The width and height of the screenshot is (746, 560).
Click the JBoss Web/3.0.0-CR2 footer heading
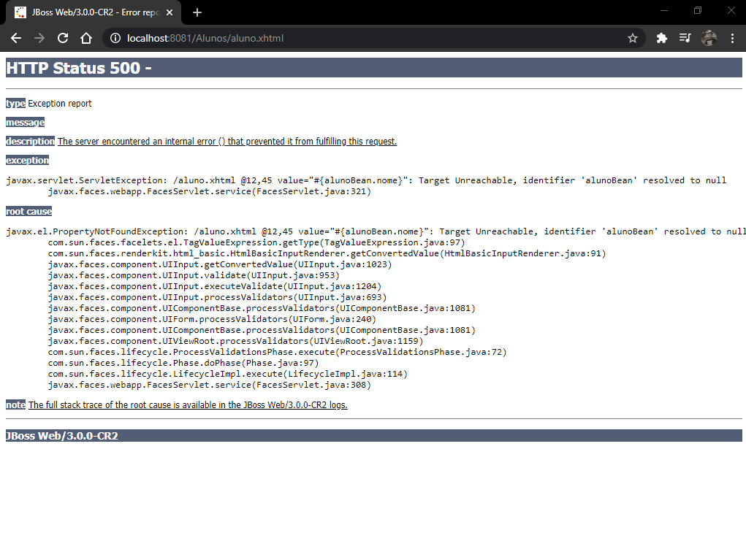(373, 436)
